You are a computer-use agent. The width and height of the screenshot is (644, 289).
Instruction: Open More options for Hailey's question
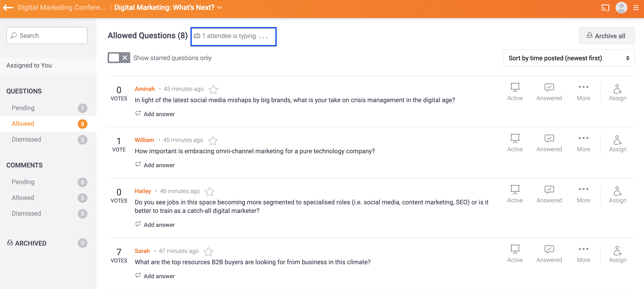click(x=583, y=194)
